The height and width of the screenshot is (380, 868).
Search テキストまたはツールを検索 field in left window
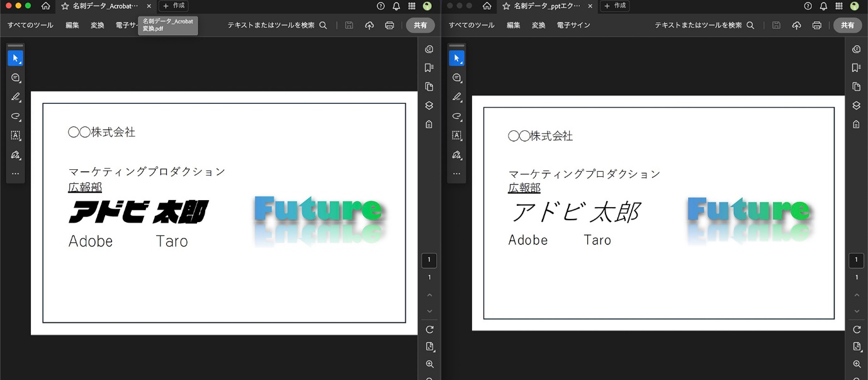[278, 25]
